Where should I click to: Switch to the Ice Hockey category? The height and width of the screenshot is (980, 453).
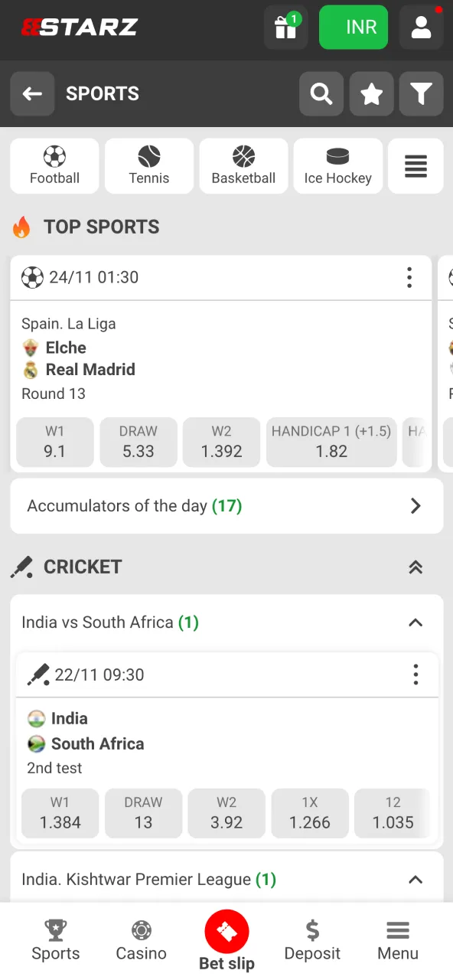pos(337,166)
